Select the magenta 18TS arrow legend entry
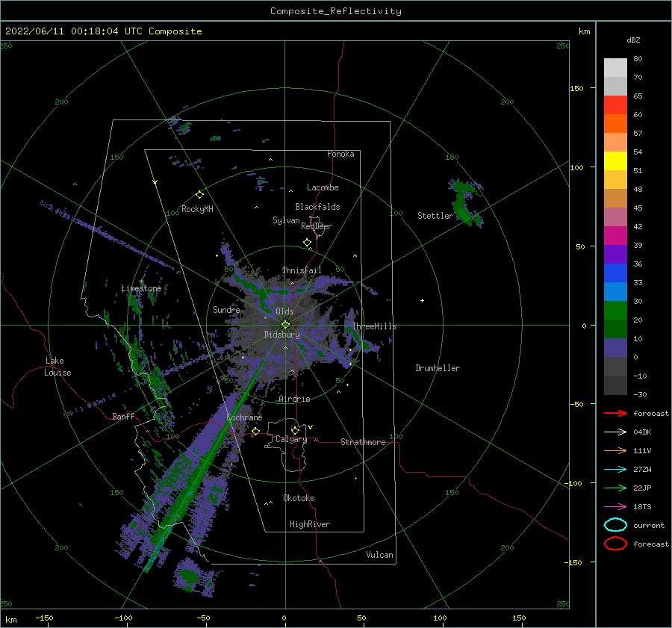The width and height of the screenshot is (672, 628). tap(615, 507)
